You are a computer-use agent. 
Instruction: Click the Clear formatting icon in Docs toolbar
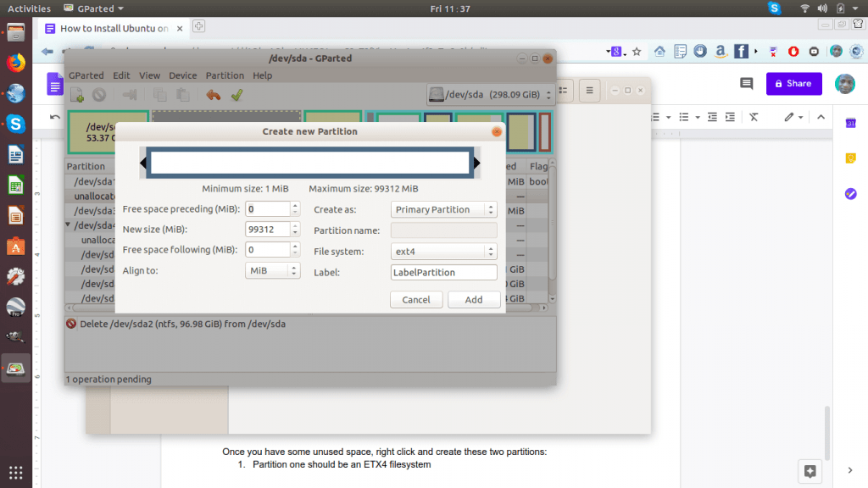click(754, 117)
